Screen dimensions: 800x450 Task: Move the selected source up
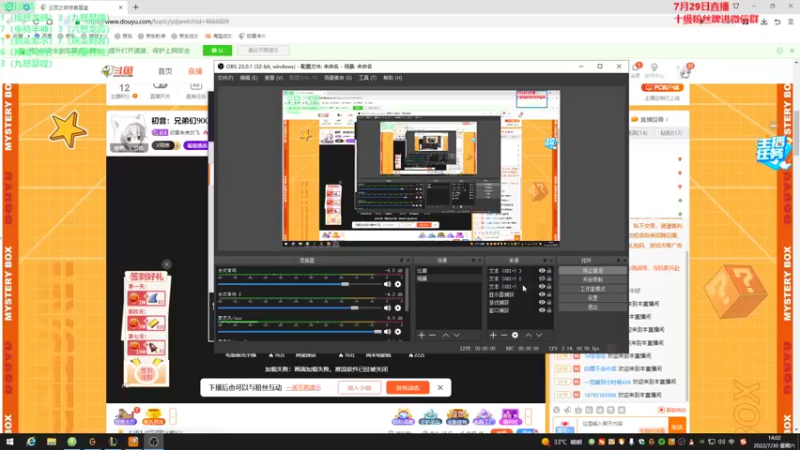click(x=528, y=335)
